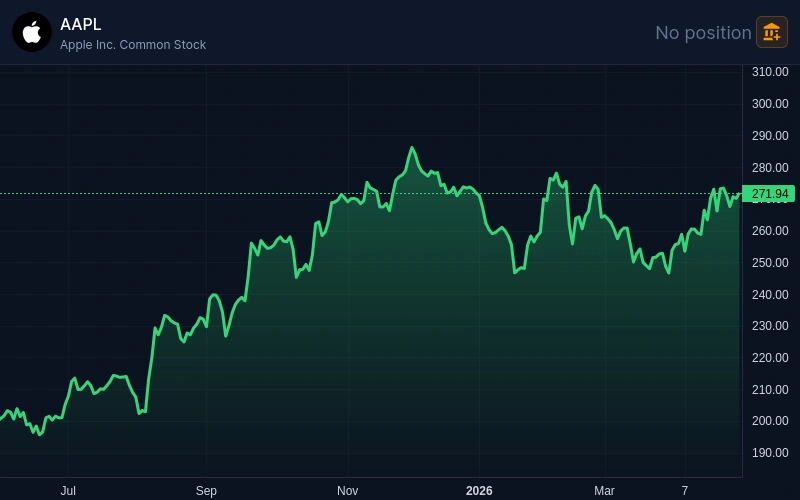800x500 pixels.
Task: Open the orange add-position bank icon
Action: click(771, 32)
